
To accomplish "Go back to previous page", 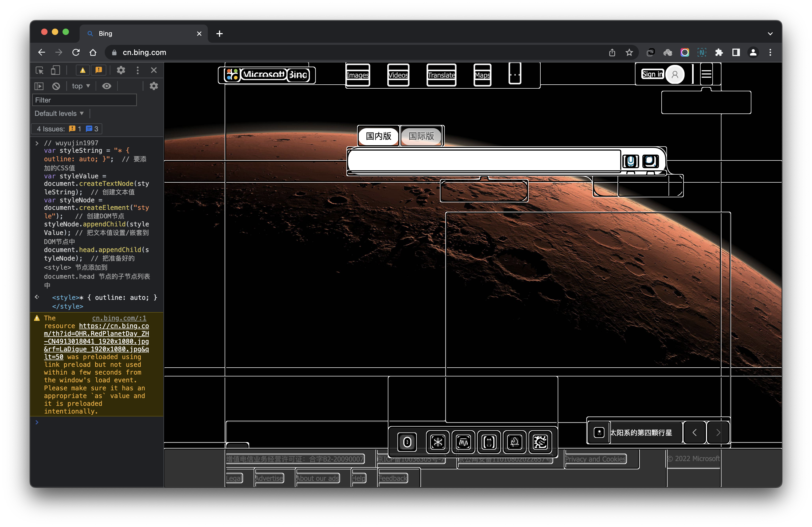I will pos(42,53).
